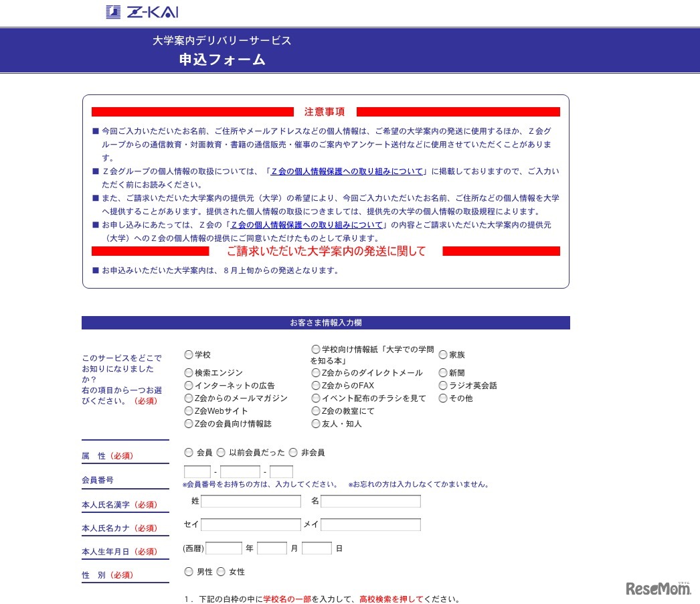700x604 pixels.
Task: Focus the 名 kanji name field
Action: (x=371, y=502)
